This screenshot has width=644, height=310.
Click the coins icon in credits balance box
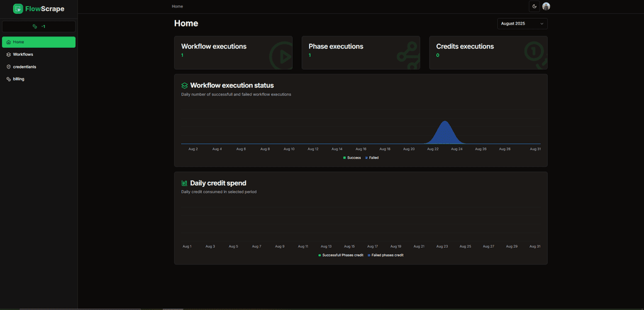[x=35, y=26]
